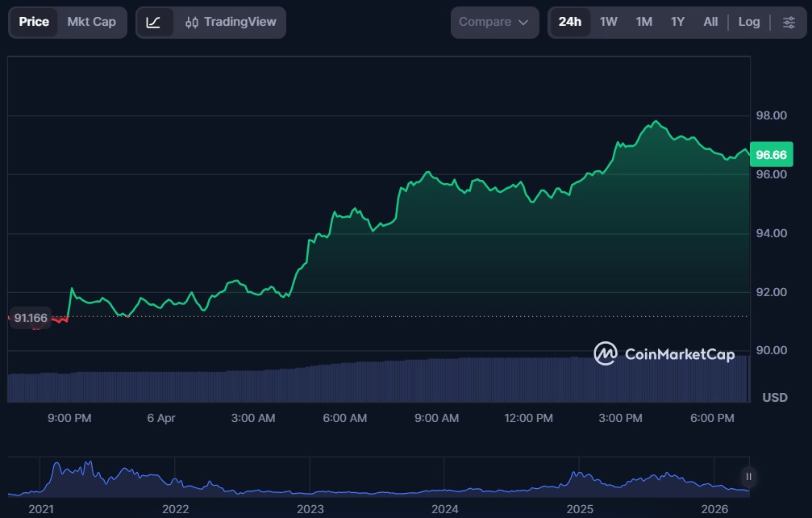This screenshot has width=812, height=518.
Task: Switch chart to Mkt Cap view
Action: (91, 23)
